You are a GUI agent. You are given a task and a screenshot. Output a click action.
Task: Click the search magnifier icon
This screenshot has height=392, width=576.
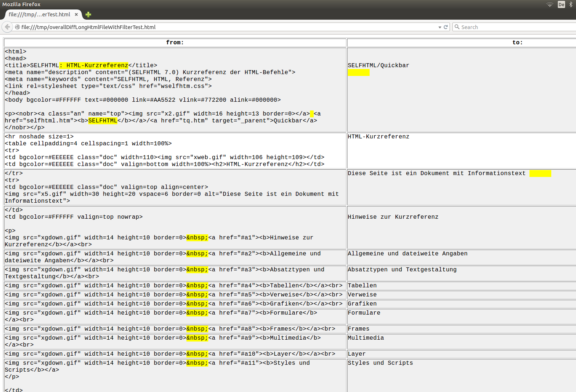(457, 27)
